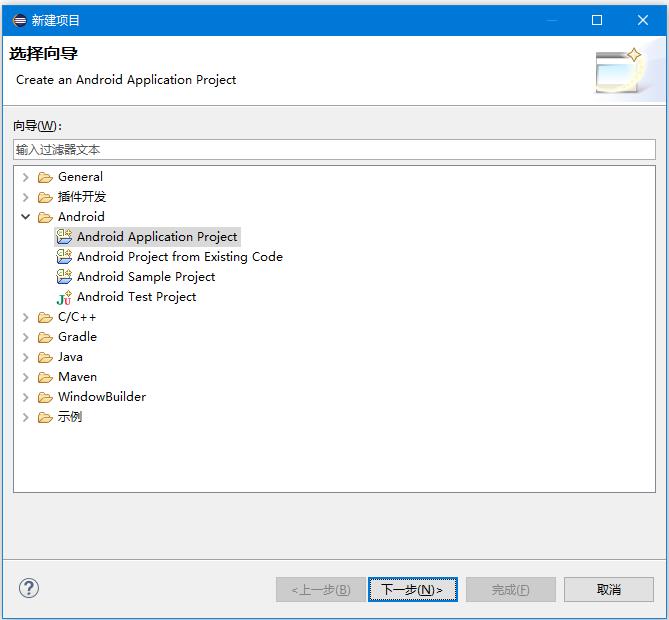
Task: Select the General tree label
Action: pyautogui.click(x=80, y=177)
